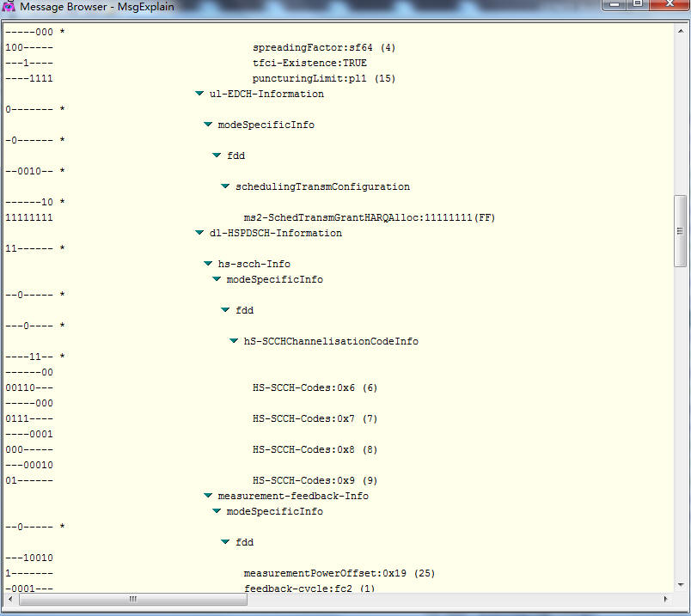The width and height of the screenshot is (691, 616).
Task: Click bit pattern 0111---- beside code 0x7
Action: [29, 418]
